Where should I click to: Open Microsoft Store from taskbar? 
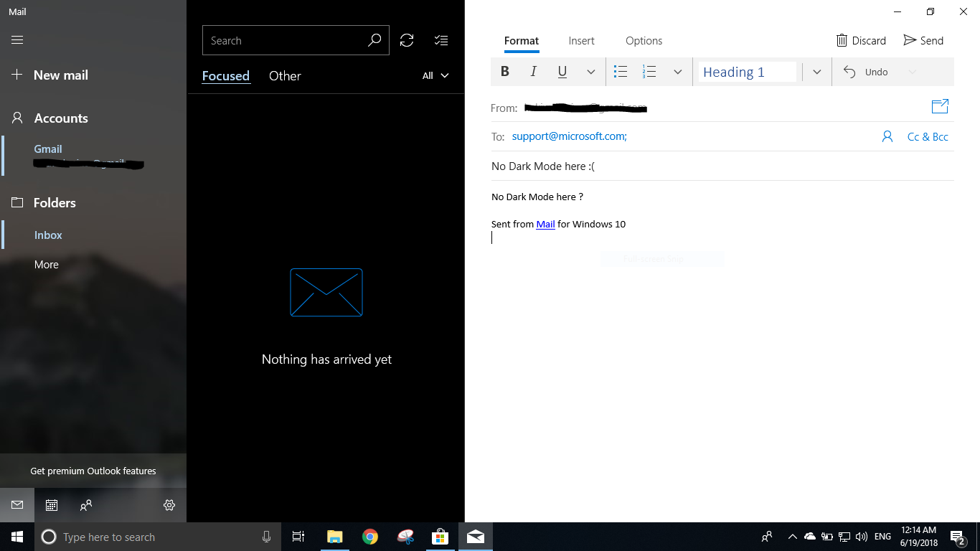coord(440,537)
